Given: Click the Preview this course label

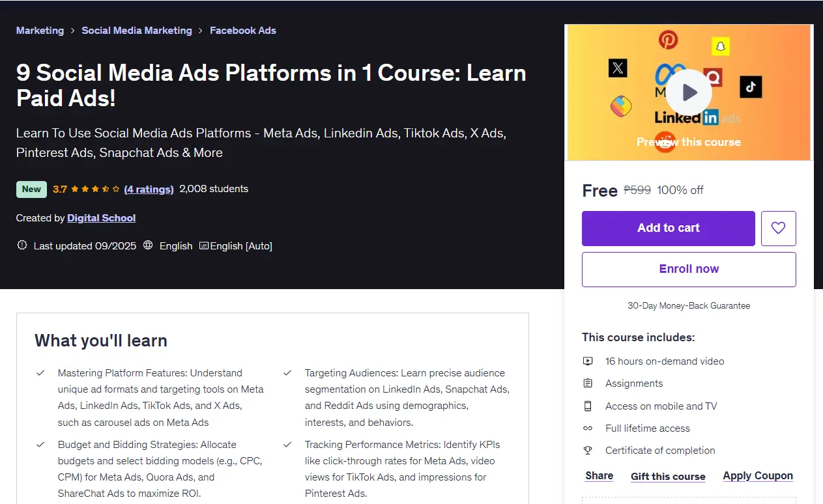Looking at the screenshot, I should [x=689, y=142].
